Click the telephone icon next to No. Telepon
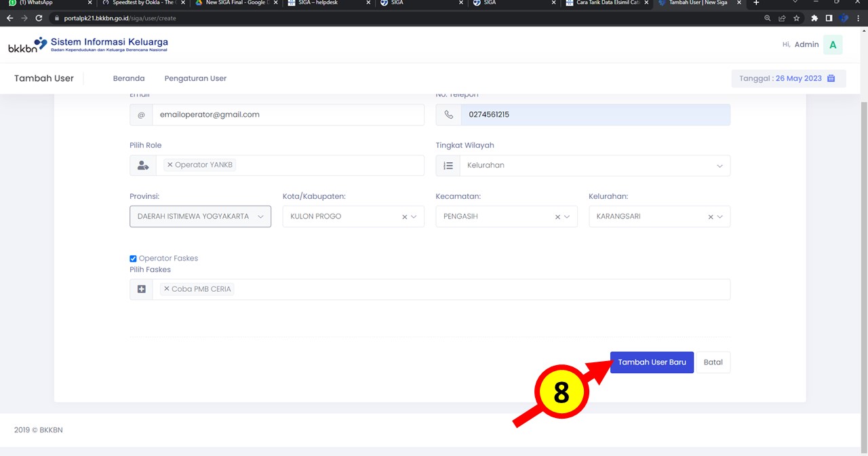This screenshot has width=868, height=456. click(448, 114)
